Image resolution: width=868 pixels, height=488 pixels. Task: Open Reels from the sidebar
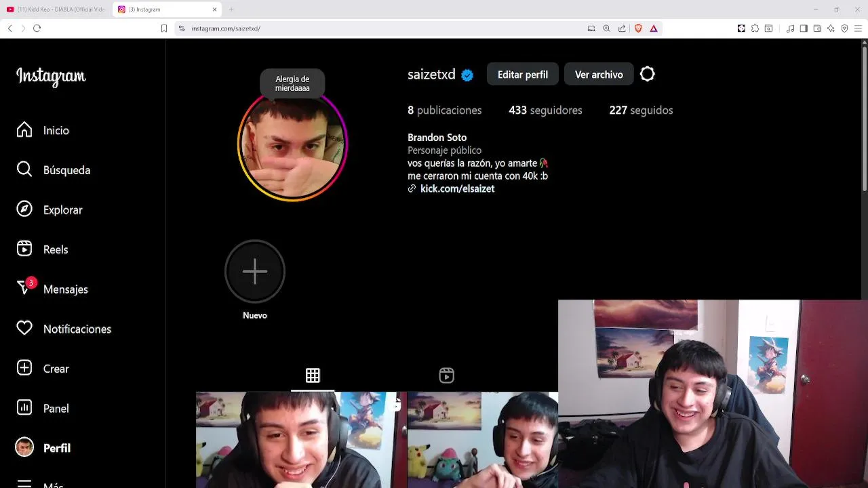point(42,249)
